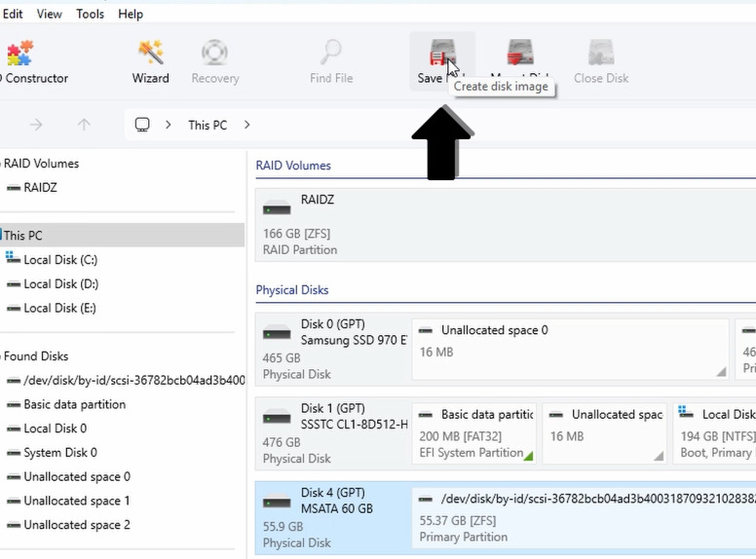Click Unallocated space 2 tree icon
This screenshot has height=559, width=756.
click(14, 525)
